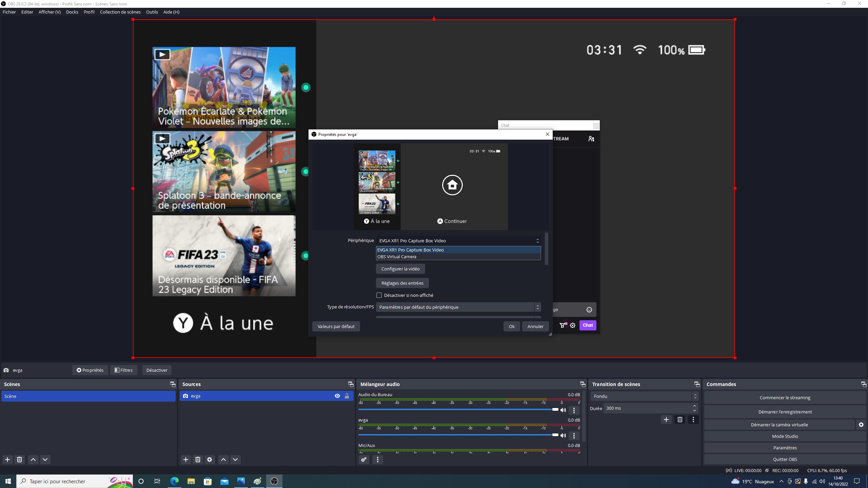Move scene up arrow in Scènes panel
868x488 pixels.
pos(33,460)
